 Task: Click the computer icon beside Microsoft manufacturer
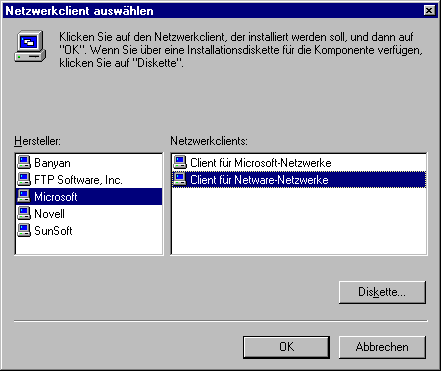point(24,196)
